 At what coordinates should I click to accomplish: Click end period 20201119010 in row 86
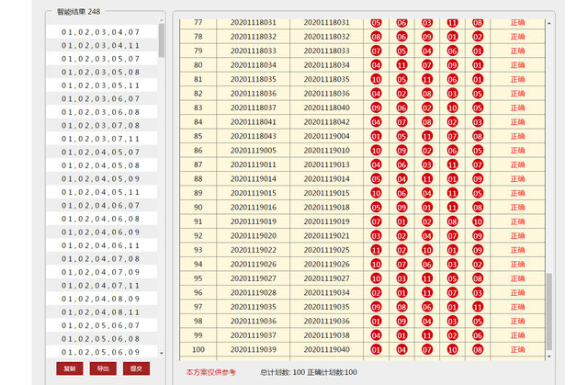pyautogui.click(x=327, y=151)
